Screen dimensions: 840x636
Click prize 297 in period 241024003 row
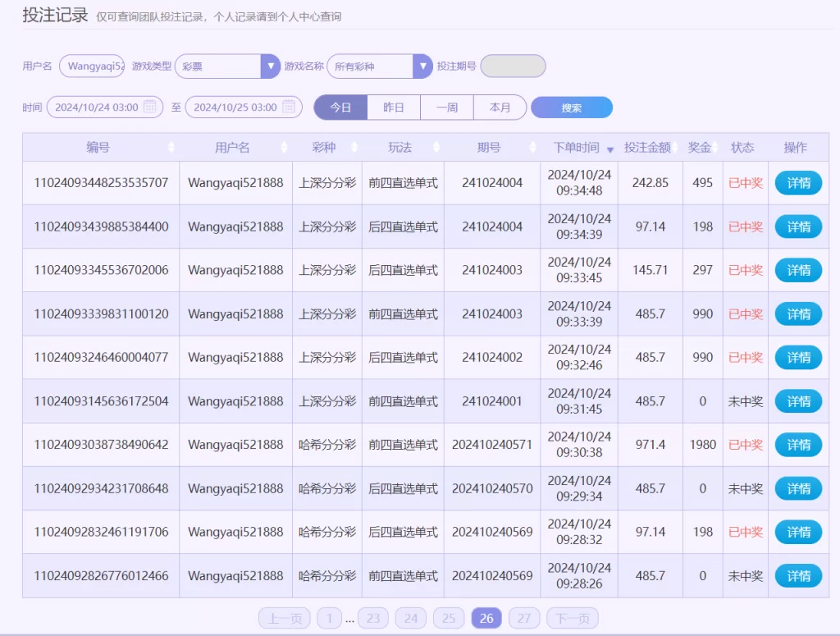point(702,270)
